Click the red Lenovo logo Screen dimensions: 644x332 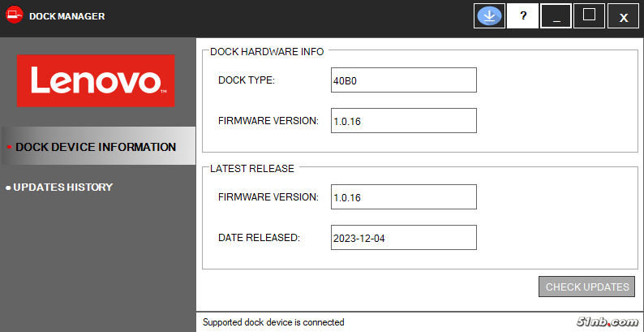[x=97, y=81]
